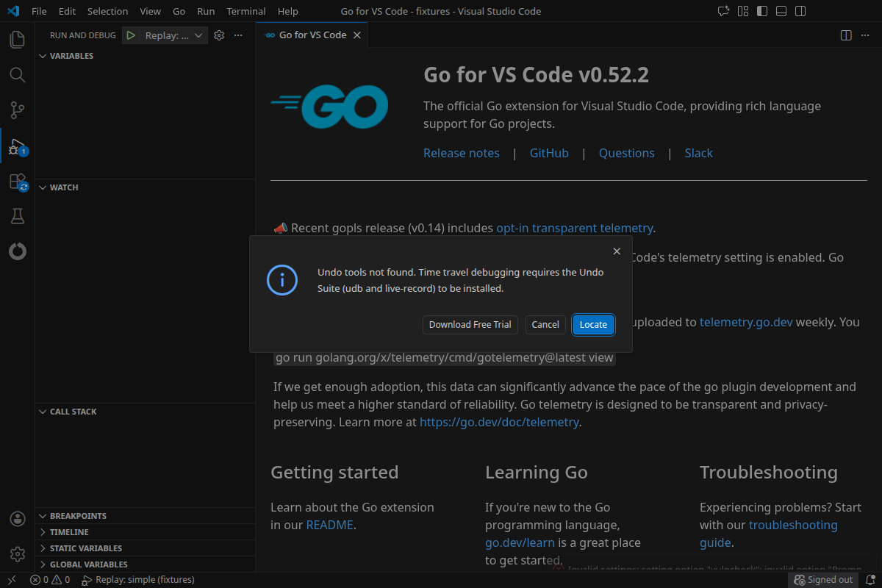882x588 pixels.
Task: Open the Selection menu
Action: click(x=107, y=11)
